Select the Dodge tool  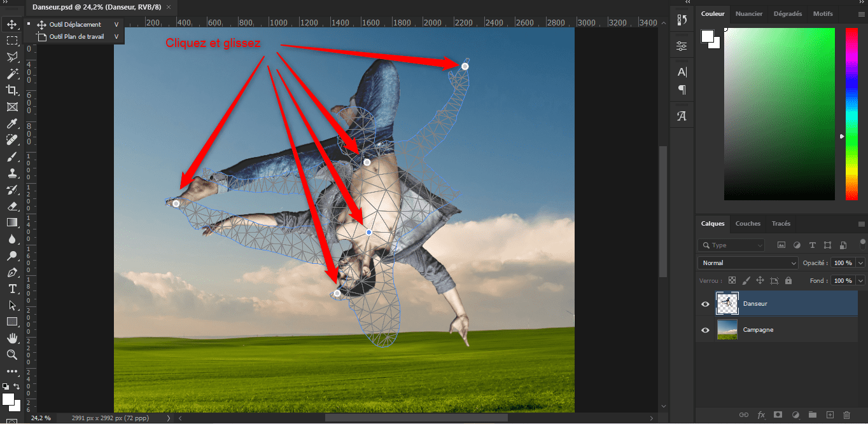(11, 256)
